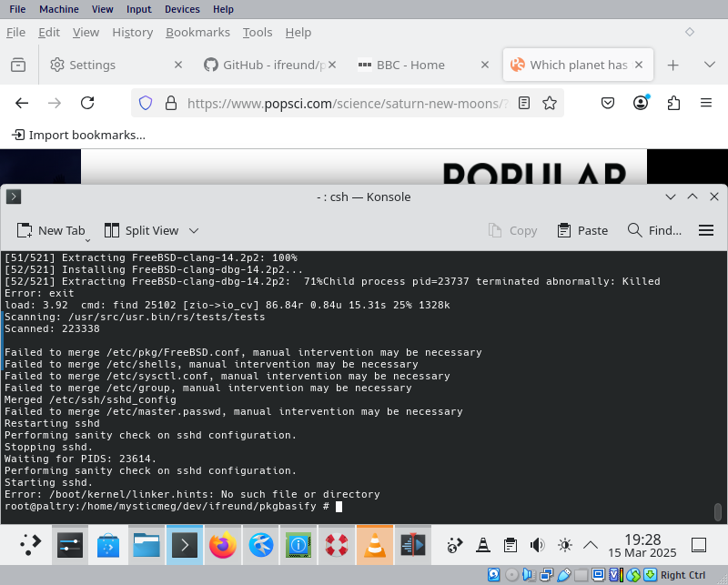Open the list all tabs chevron
This screenshot has height=585, width=728.
pyautogui.click(x=710, y=65)
